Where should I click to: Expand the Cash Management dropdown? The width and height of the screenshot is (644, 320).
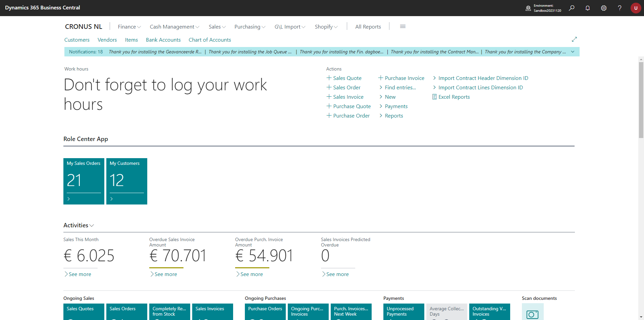pos(174,27)
